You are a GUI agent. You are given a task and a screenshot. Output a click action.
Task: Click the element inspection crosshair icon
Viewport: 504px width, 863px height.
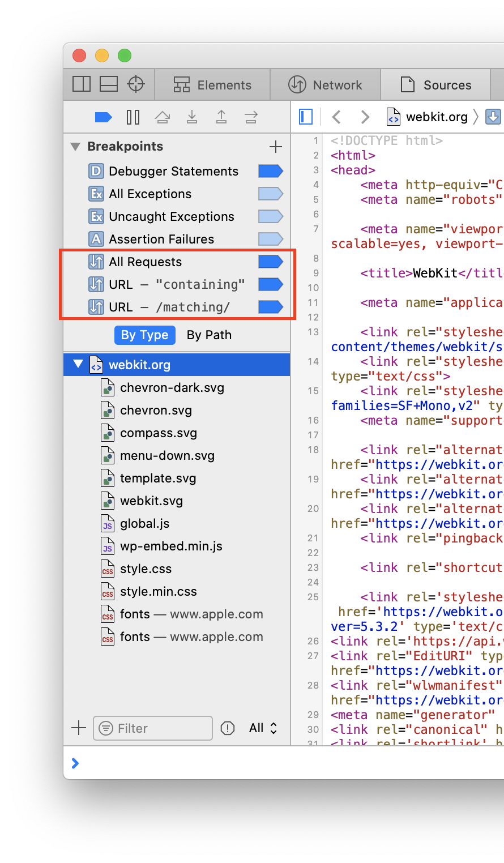pos(136,84)
